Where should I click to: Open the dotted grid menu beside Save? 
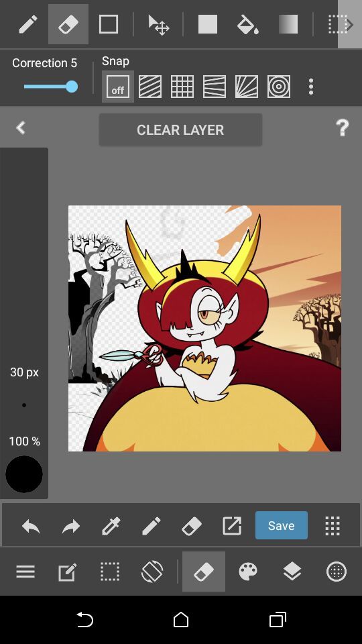(x=333, y=526)
